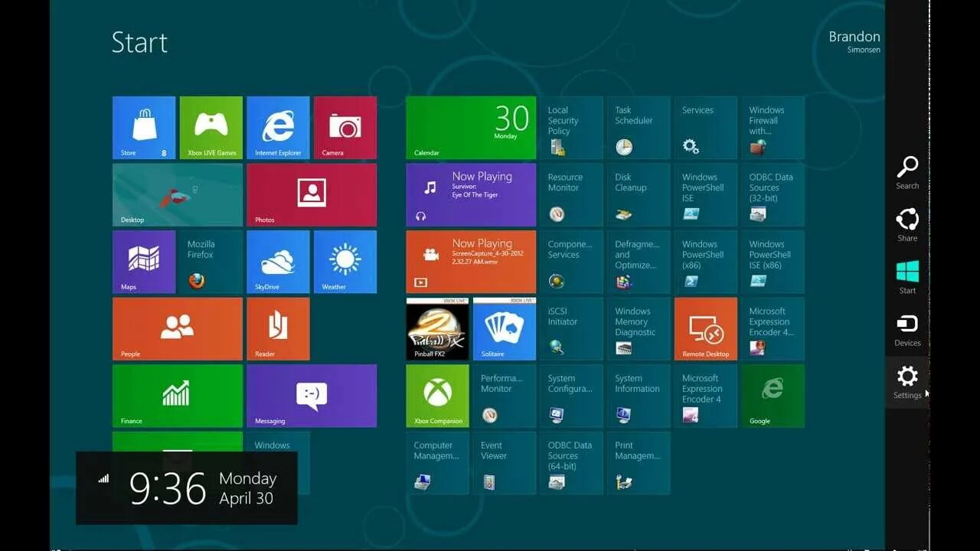This screenshot has width=980, height=551.
Task: Click the Share charm
Action: point(907,225)
